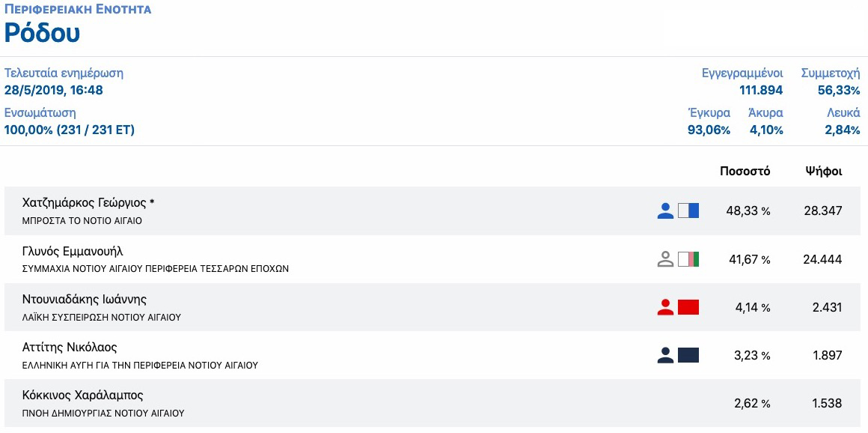Screen dimensions: 868x433
Task: Click the Συμμετοχή 56,33% value
Action: (839, 91)
